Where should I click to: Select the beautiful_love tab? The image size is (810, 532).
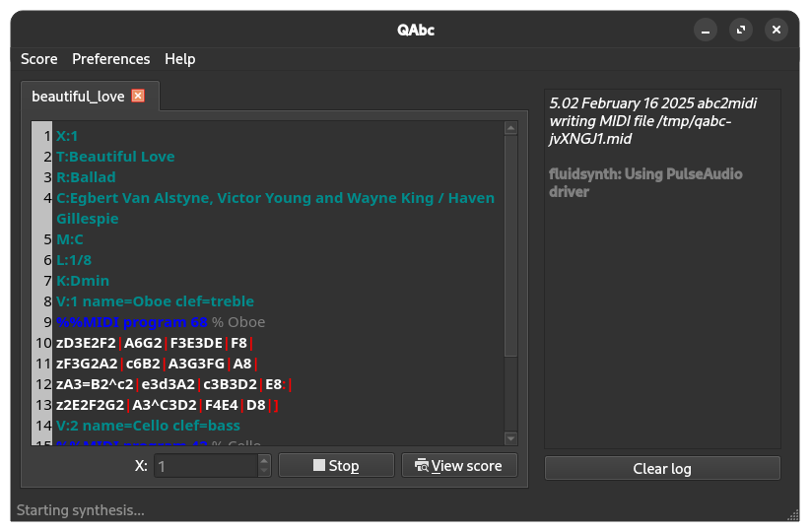(x=78, y=97)
